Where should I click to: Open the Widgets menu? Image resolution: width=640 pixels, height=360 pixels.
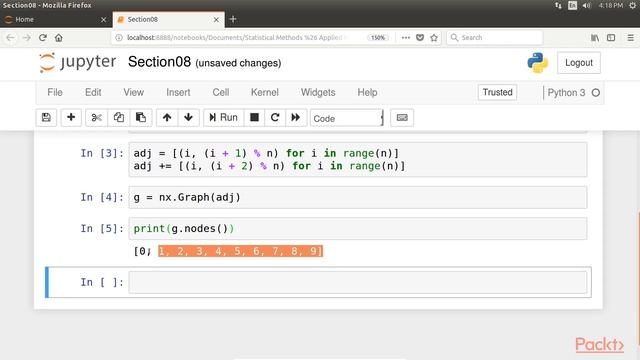tap(318, 92)
